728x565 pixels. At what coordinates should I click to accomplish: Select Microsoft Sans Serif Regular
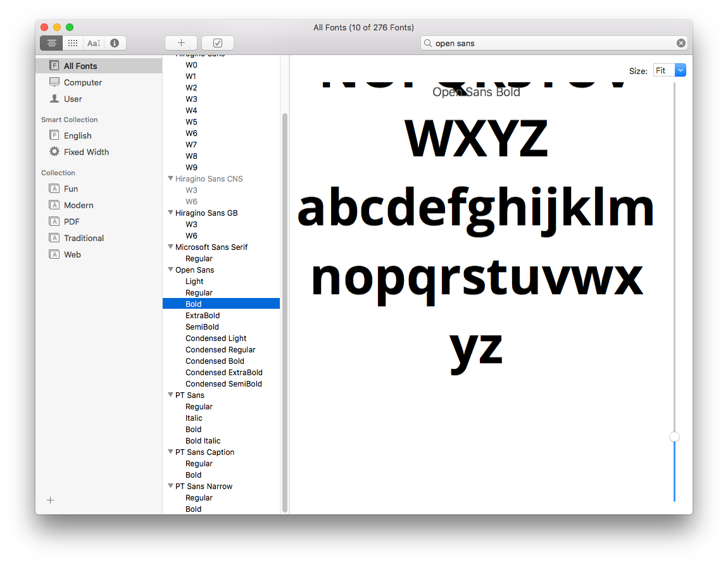coord(221,258)
